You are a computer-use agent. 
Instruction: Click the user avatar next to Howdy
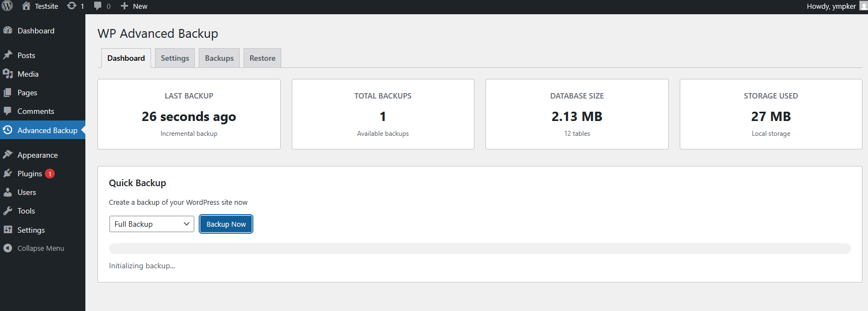point(864,6)
